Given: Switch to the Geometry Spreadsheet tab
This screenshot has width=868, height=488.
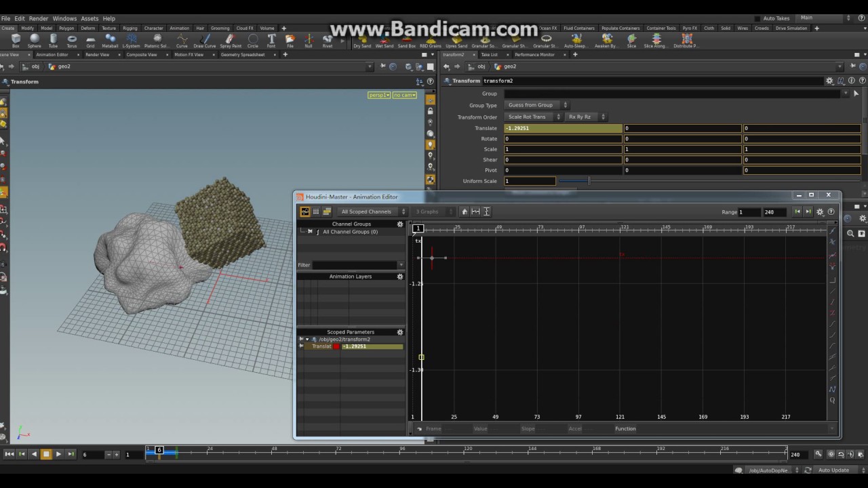Looking at the screenshot, I should (242, 55).
